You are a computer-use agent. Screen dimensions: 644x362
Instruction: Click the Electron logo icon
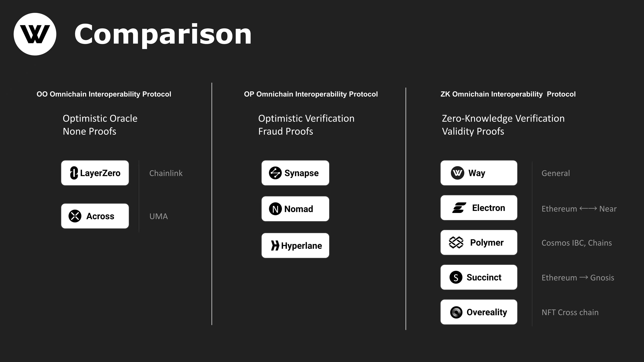pyautogui.click(x=459, y=208)
